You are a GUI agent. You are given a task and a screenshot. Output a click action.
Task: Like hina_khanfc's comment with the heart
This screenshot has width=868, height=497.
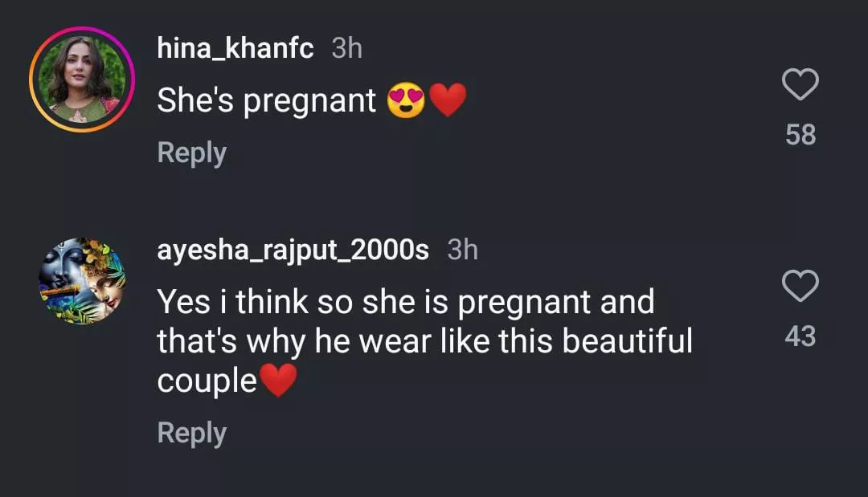[800, 85]
